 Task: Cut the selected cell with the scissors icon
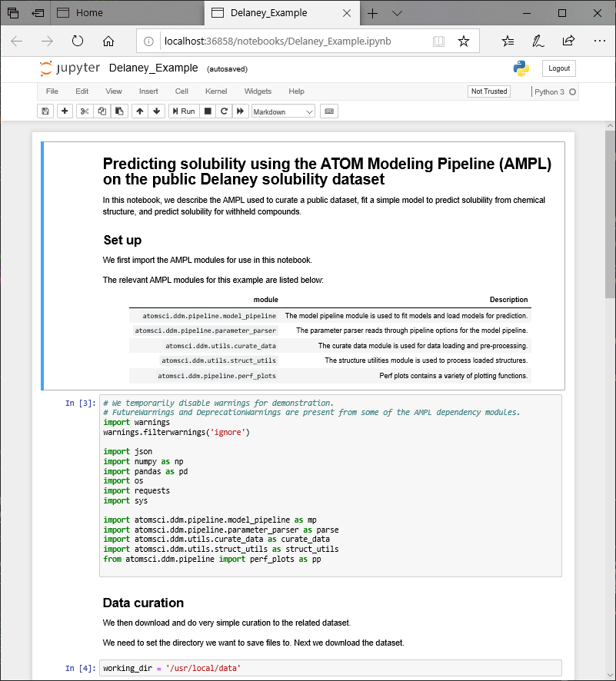tap(85, 111)
